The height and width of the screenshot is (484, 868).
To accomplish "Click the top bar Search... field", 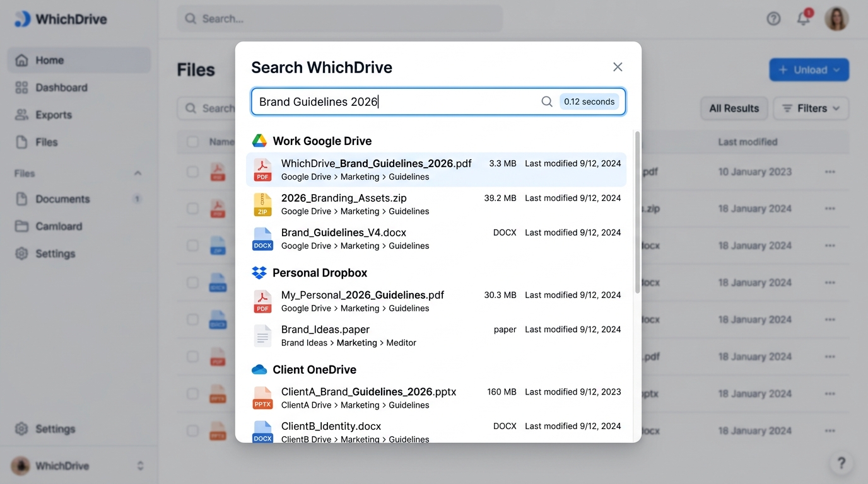I will (x=339, y=19).
